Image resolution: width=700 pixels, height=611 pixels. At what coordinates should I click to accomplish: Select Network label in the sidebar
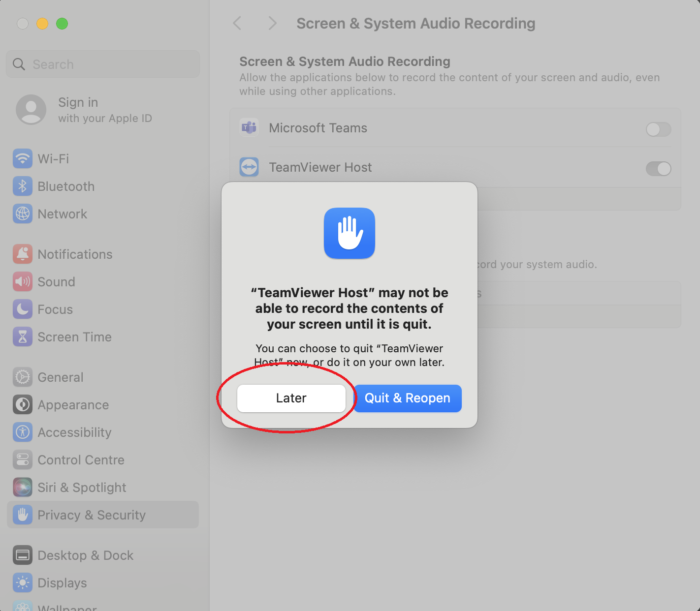pyautogui.click(x=63, y=214)
